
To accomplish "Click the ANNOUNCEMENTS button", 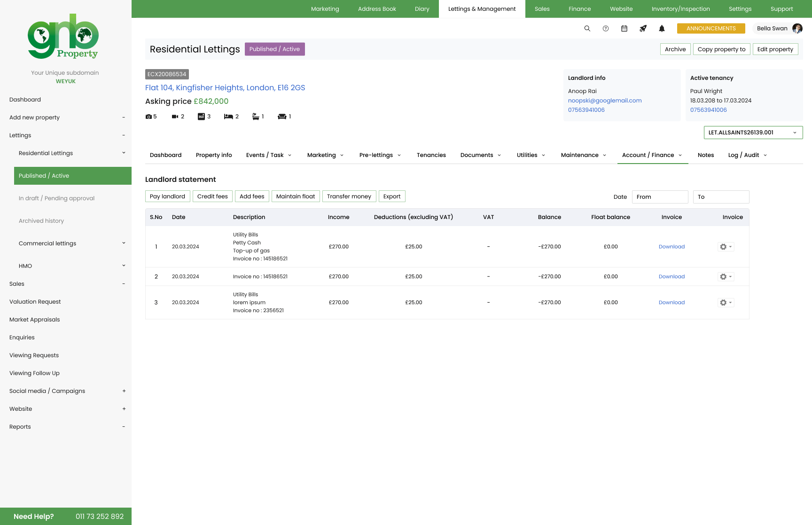I will point(710,29).
